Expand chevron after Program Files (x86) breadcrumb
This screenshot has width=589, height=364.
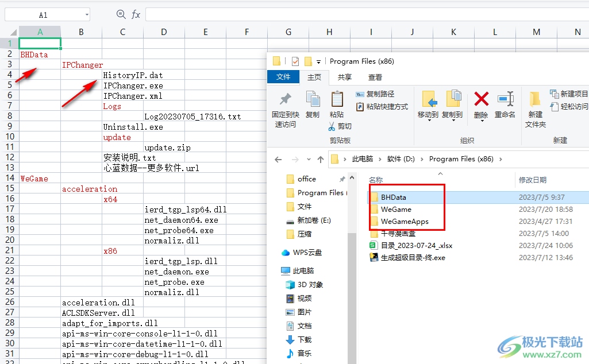pos(501,159)
